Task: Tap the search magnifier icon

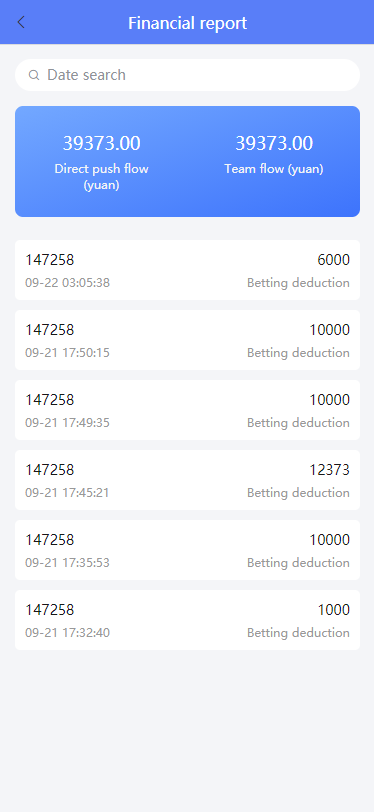Action: pyautogui.click(x=34, y=75)
